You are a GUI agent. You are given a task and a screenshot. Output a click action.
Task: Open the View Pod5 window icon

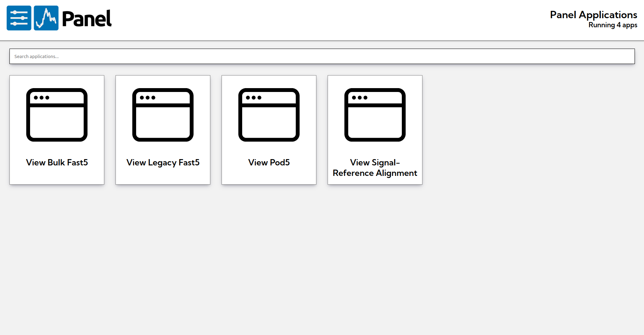point(269,115)
